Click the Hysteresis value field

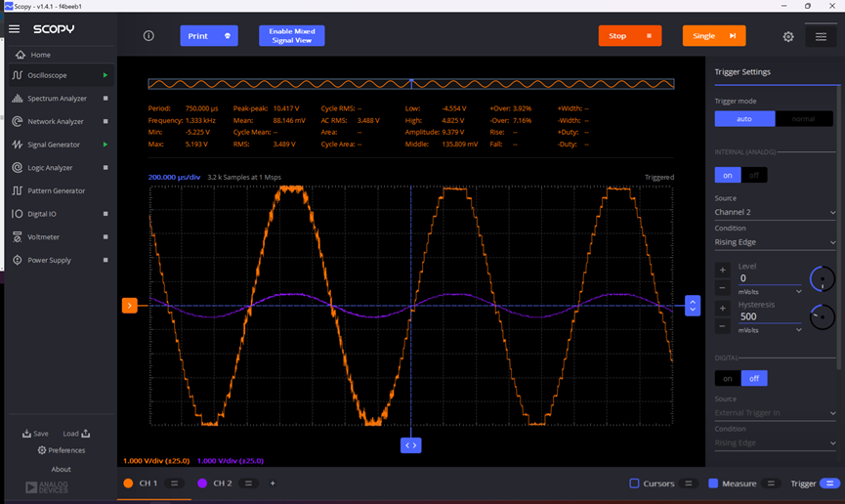pos(770,317)
